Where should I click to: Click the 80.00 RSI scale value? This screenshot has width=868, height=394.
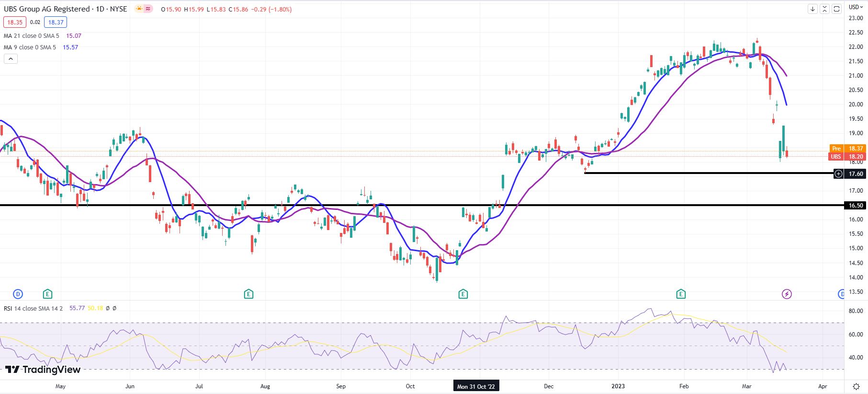click(x=856, y=311)
